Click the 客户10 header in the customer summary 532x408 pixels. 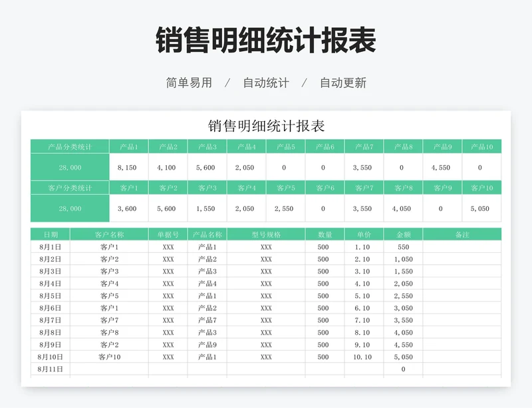coord(481,188)
